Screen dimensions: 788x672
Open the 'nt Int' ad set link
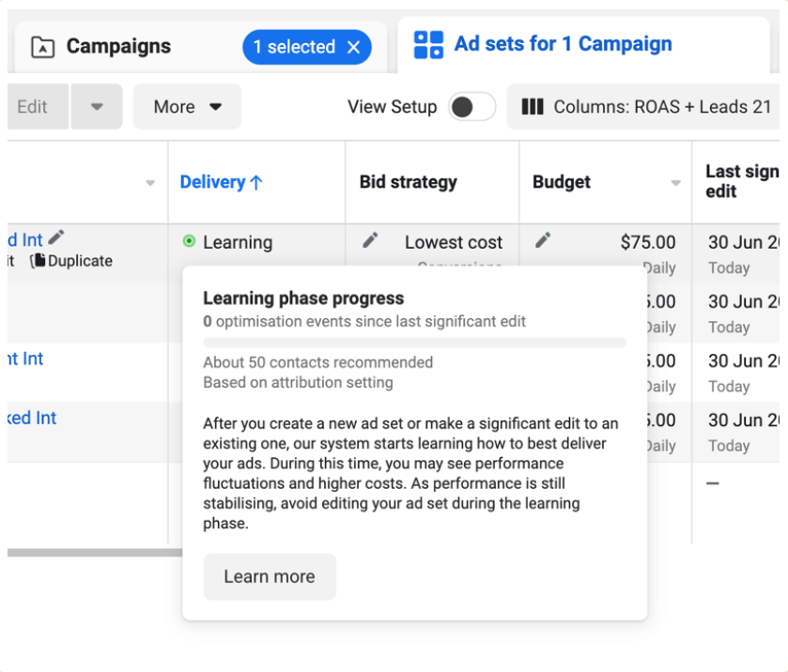point(25,359)
